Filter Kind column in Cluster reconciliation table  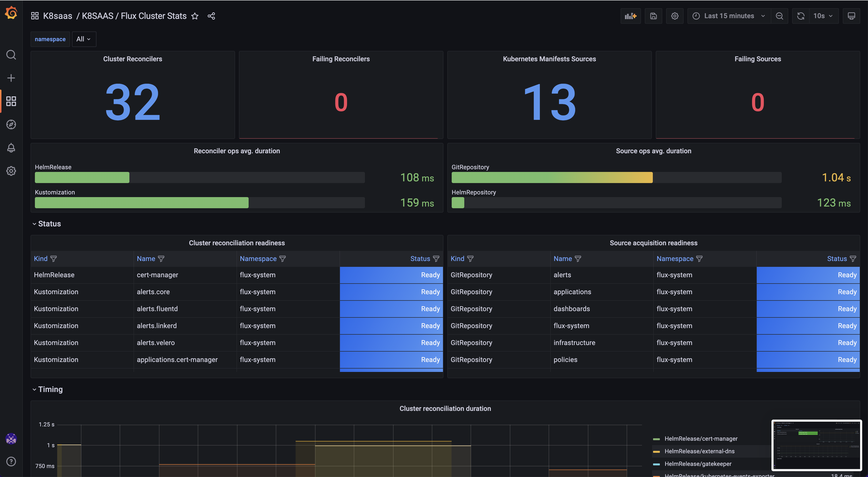(54, 259)
